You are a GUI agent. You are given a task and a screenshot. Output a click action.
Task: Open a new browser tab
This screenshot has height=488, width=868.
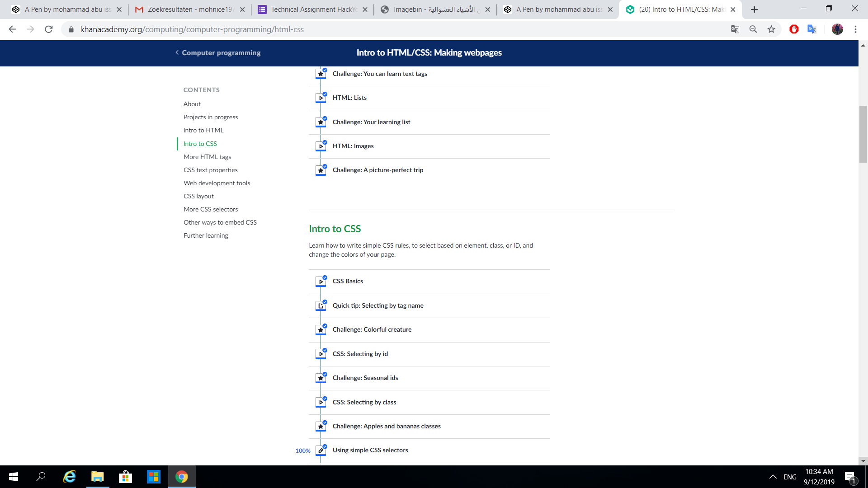click(754, 9)
